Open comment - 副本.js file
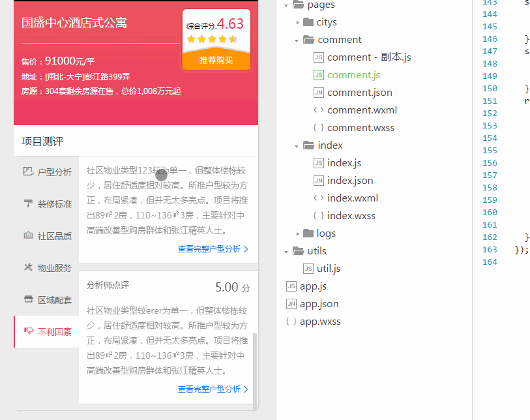 pyautogui.click(x=369, y=57)
